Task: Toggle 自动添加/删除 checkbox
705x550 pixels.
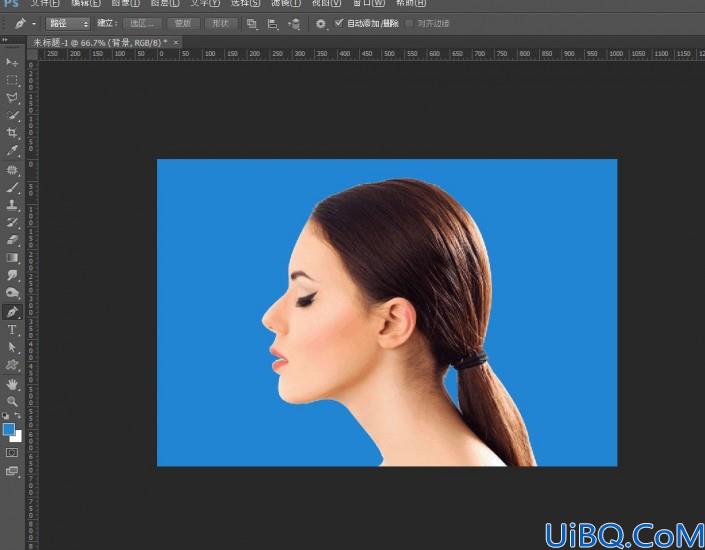Action: (x=339, y=23)
